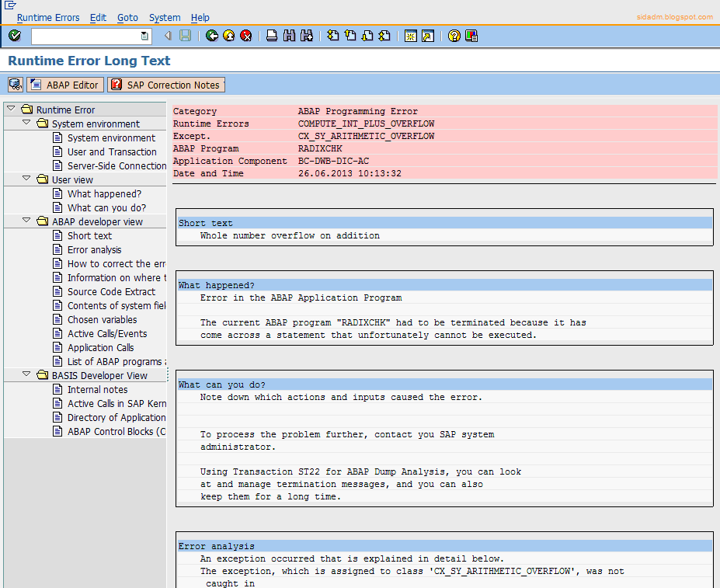Open the command field history dropdown

[x=144, y=36]
